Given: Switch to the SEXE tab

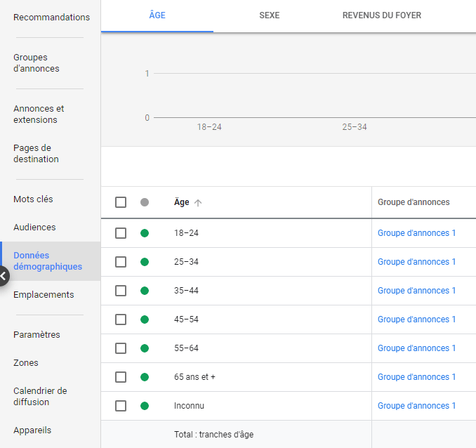Looking at the screenshot, I should (270, 15).
